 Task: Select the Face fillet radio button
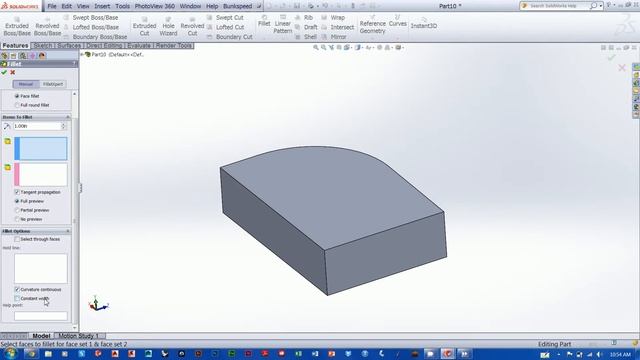pos(17,96)
